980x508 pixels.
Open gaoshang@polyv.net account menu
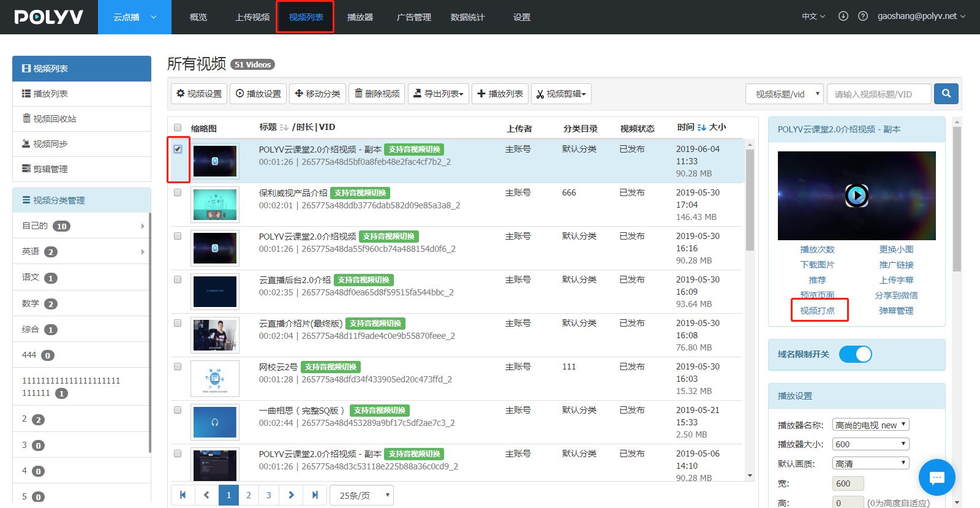click(921, 17)
